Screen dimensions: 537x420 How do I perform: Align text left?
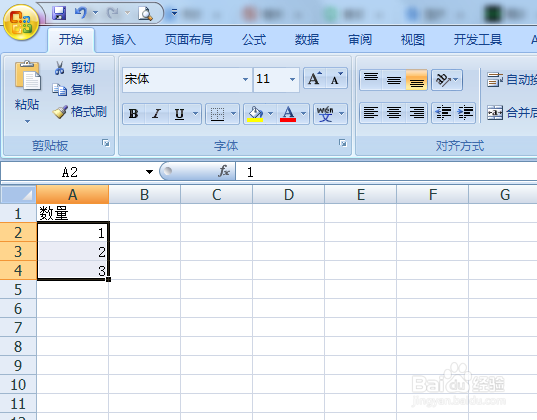(x=371, y=112)
